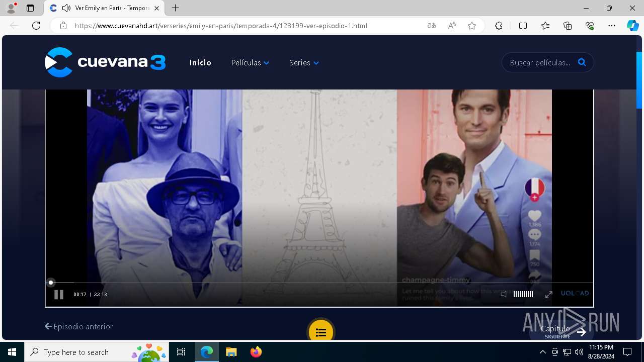Screen dimensions: 644x362
Task: Refresh the browser page
Action: click(x=36, y=26)
